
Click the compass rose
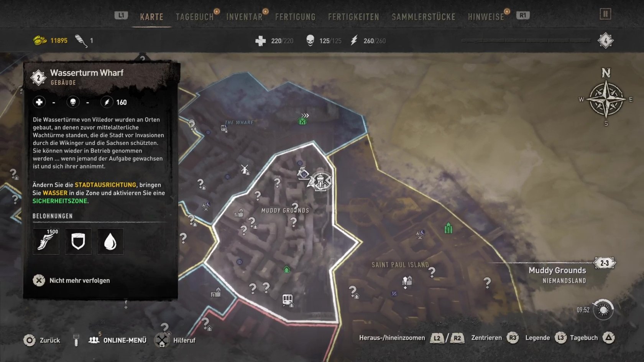606,99
